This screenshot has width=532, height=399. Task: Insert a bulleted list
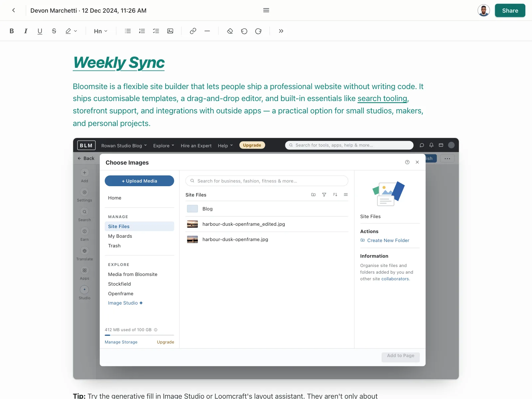tap(128, 31)
